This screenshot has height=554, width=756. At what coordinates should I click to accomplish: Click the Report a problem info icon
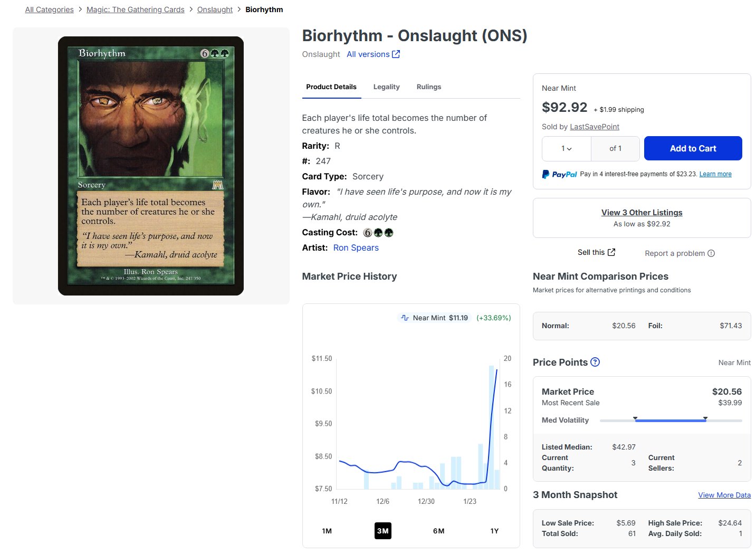(711, 253)
